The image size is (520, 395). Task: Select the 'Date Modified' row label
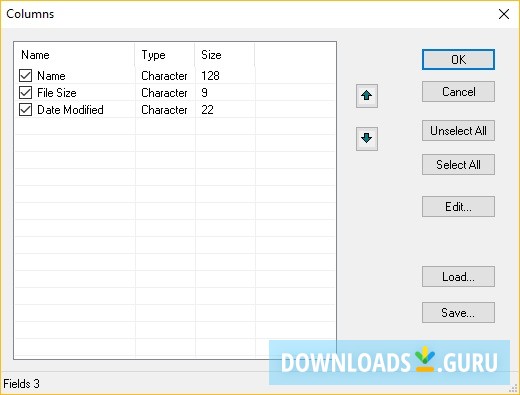tap(70, 110)
